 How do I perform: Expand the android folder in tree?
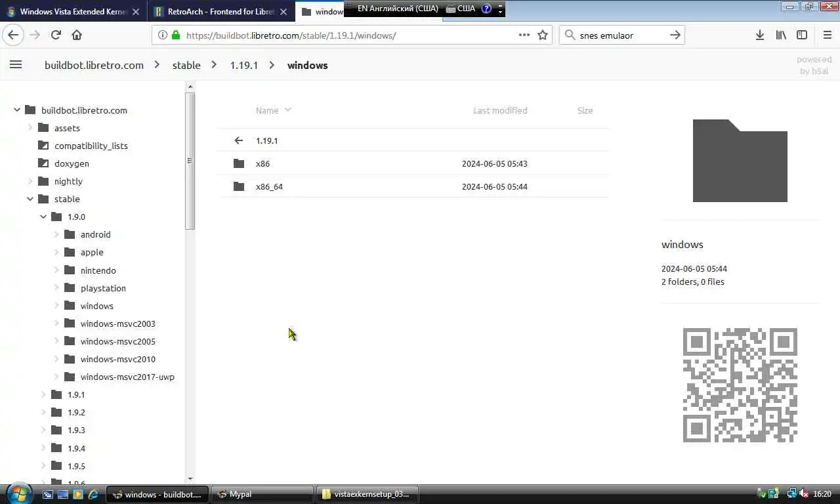[56, 234]
